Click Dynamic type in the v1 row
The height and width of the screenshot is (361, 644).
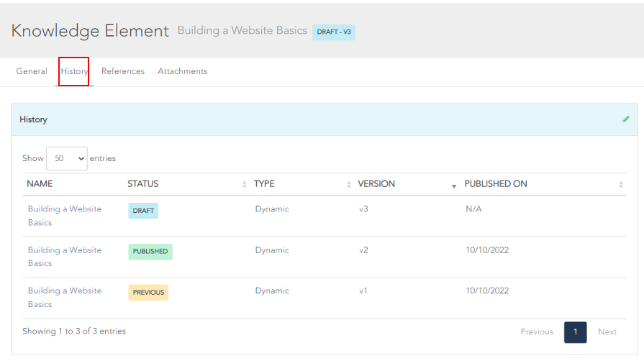point(272,291)
